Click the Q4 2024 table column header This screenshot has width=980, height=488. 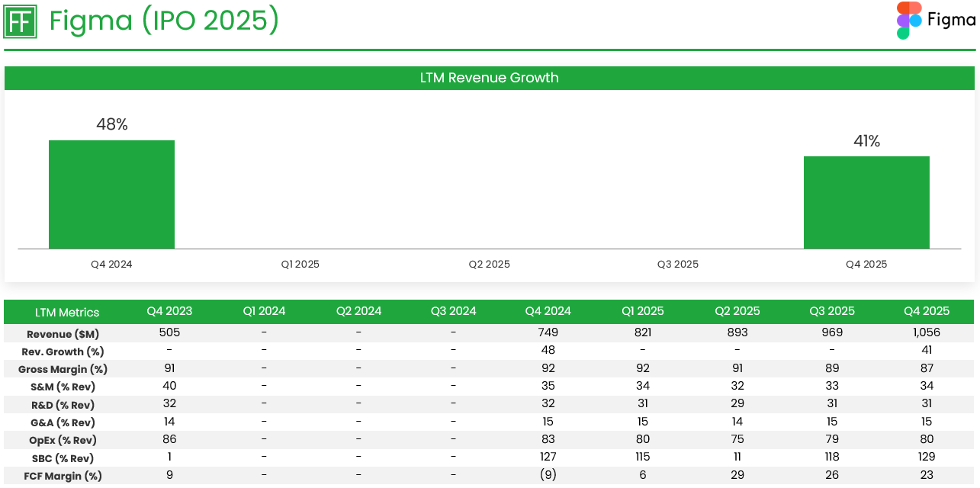coord(548,311)
